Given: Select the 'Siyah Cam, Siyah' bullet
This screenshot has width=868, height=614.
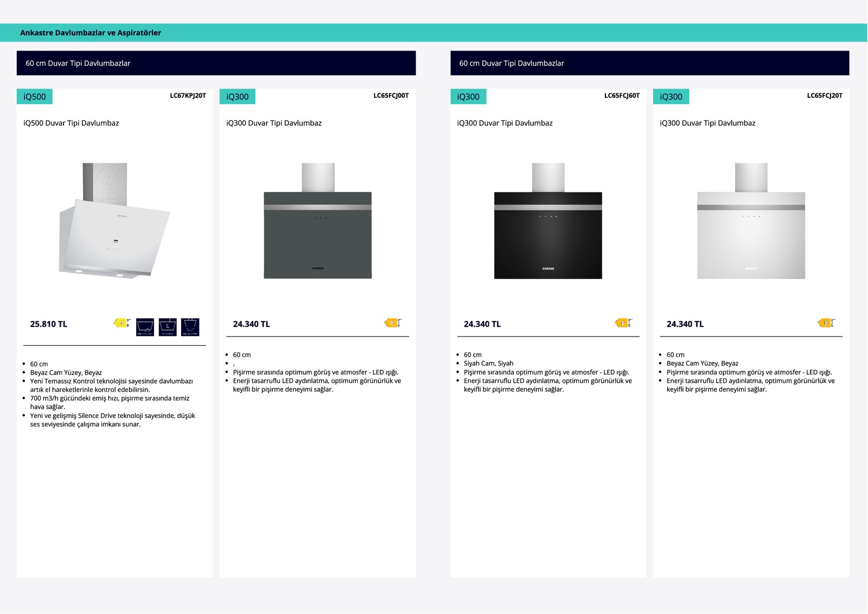Looking at the screenshot, I should point(489,363).
